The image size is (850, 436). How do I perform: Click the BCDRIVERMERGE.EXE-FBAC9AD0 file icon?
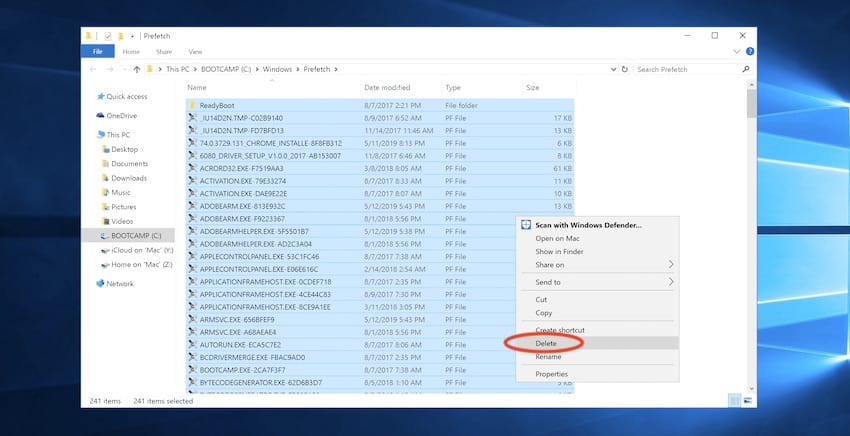[192, 357]
